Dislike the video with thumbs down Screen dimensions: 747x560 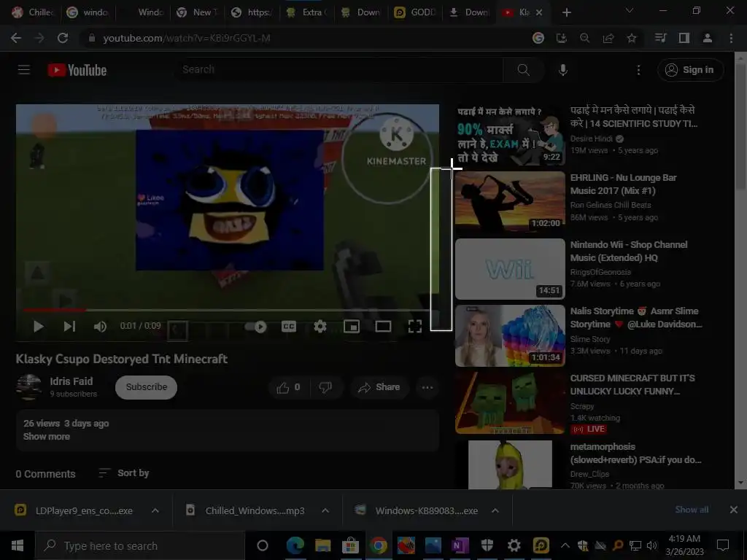coord(325,387)
